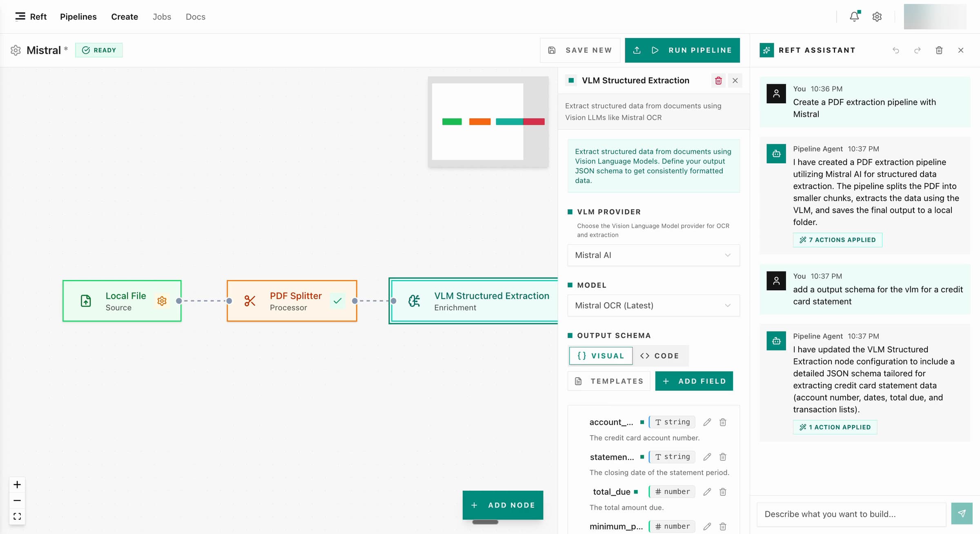
Task: Change total_due field type number dropdown
Action: 672,492
